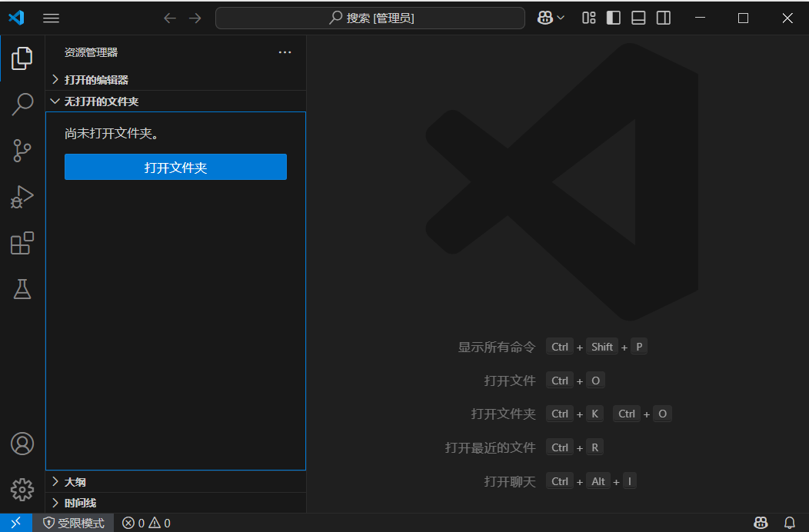The image size is (809, 532).
Task: Click the 打开文件 shortcut hint
Action: click(509, 381)
